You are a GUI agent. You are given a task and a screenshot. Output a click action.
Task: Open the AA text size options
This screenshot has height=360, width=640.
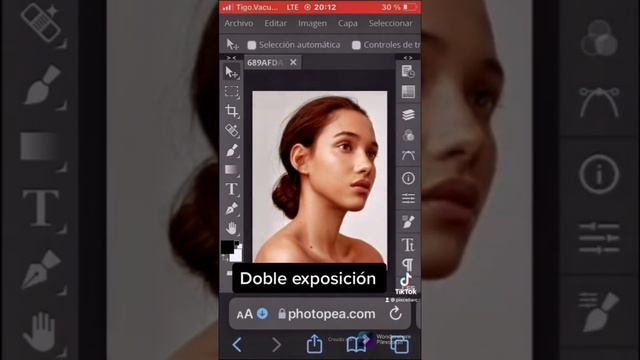click(244, 314)
